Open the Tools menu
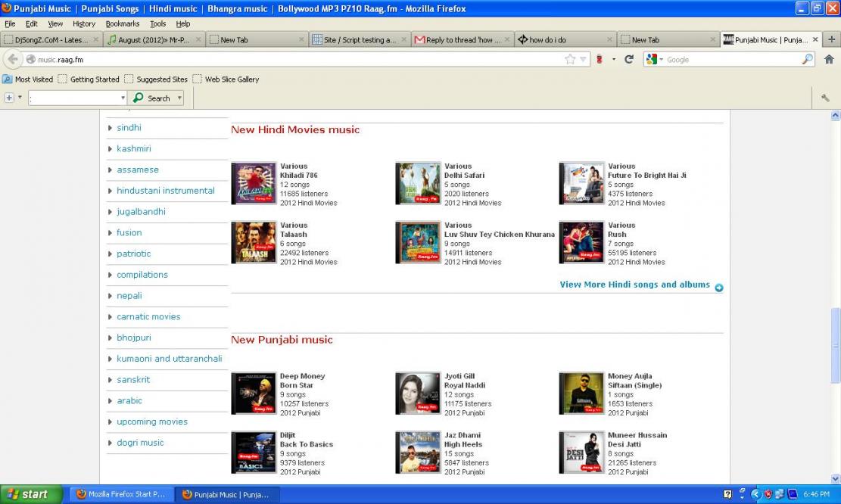841x504 pixels. click(157, 23)
